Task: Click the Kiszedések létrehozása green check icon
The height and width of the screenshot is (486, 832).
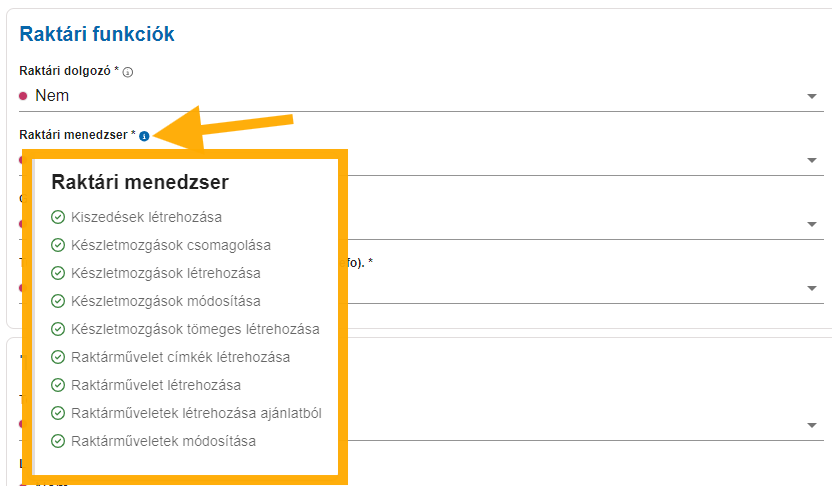Action: [x=58, y=217]
